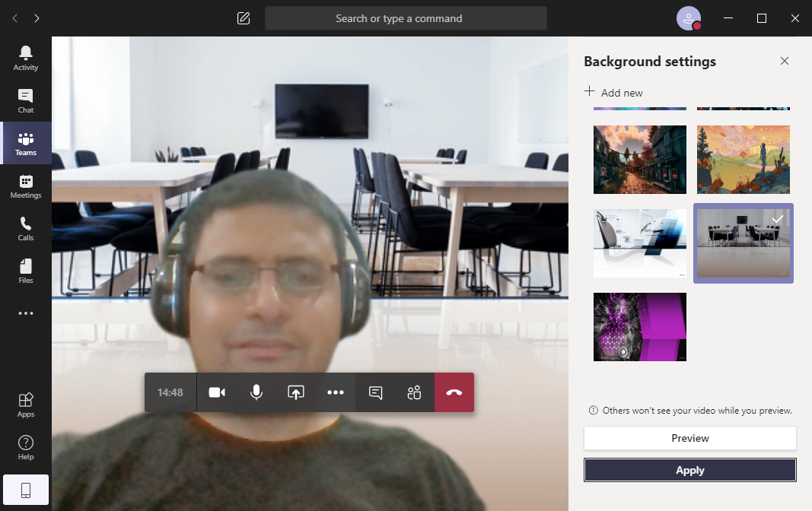Expand more apps ellipsis in sidebar
This screenshot has width=812, height=511.
(26, 313)
